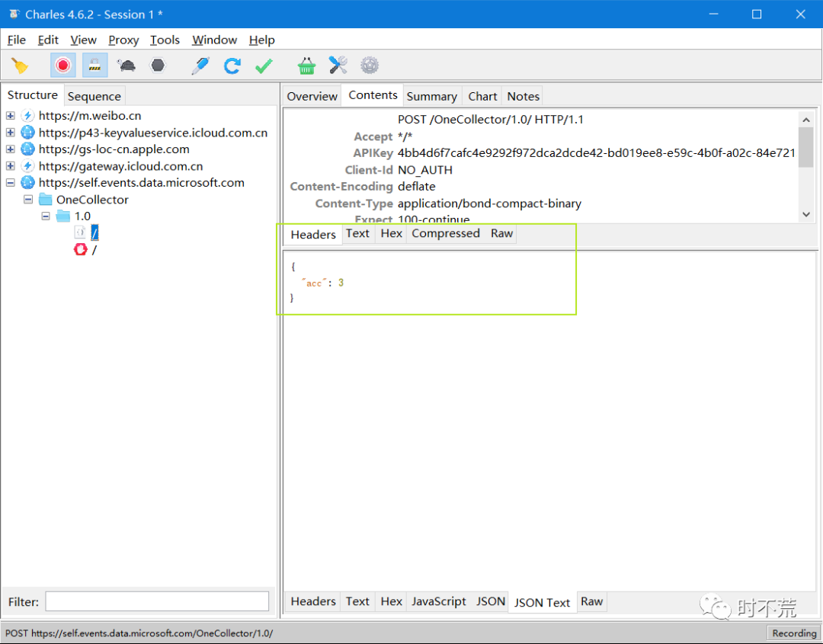The width and height of the screenshot is (823, 644).
Task: Open Settings gear icon in toolbar
Action: click(x=370, y=66)
